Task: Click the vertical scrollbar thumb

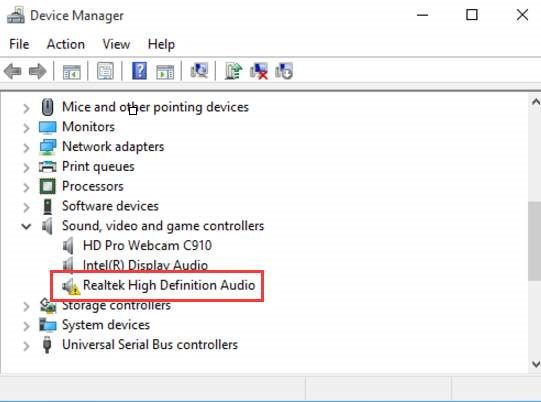Action: (534, 241)
